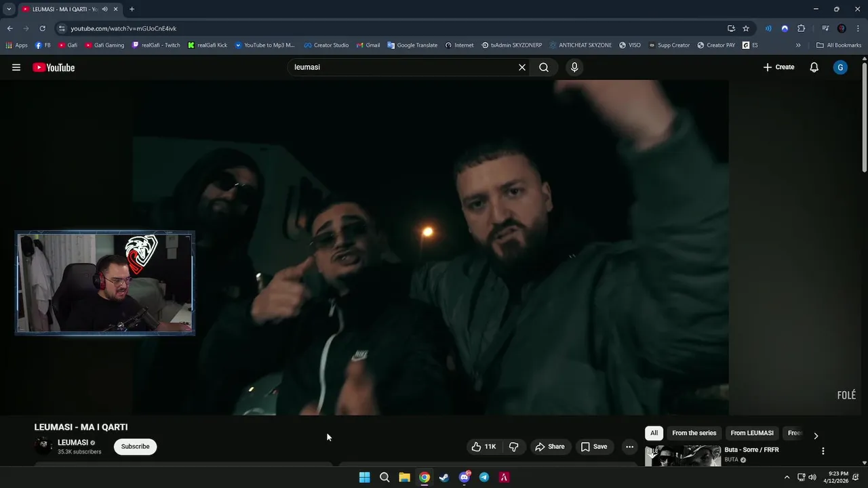The width and height of the screenshot is (868, 488).
Task: Expand hidden bookmarks with double chevron
Action: click(x=798, y=45)
